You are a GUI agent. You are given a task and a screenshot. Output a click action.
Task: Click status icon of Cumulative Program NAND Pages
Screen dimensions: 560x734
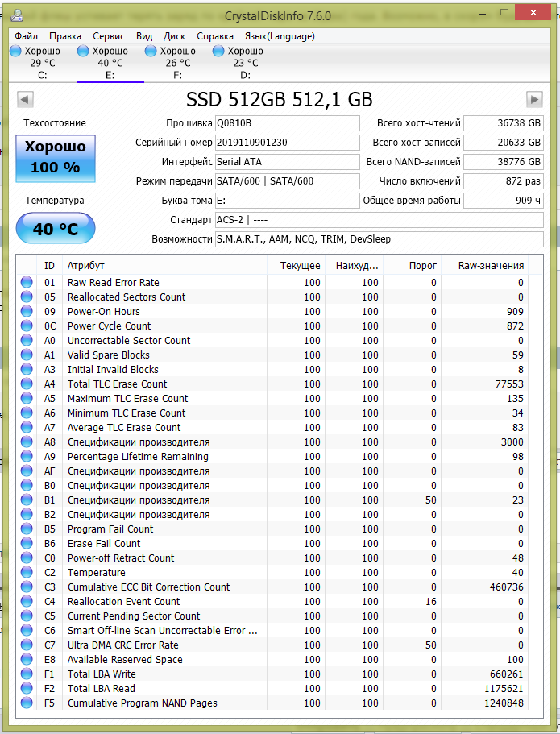click(x=27, y=703)
